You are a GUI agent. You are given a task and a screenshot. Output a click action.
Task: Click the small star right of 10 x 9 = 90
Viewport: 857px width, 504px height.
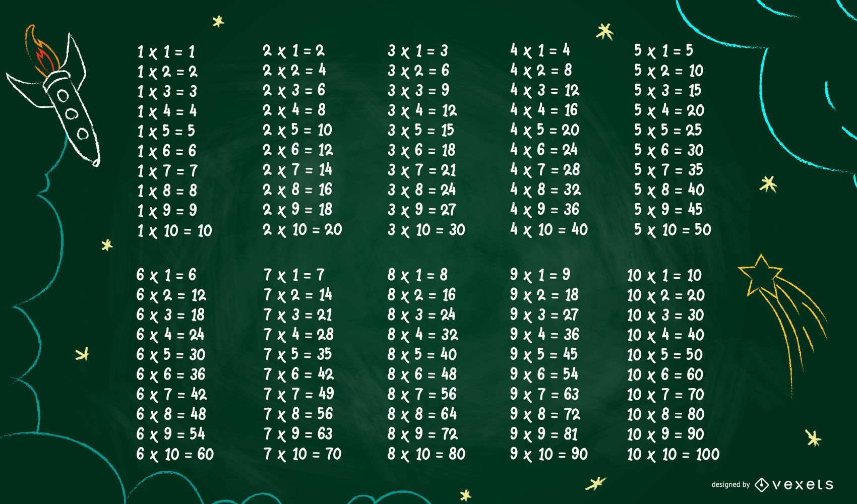(812, 437)
